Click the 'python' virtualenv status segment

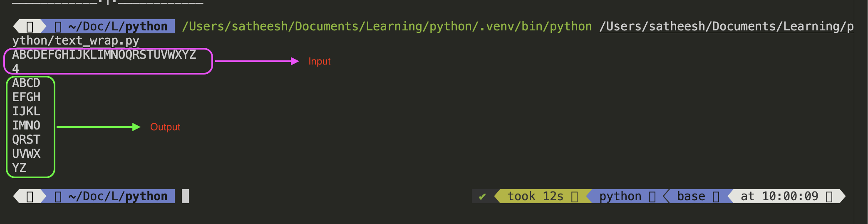coord(620,197)
